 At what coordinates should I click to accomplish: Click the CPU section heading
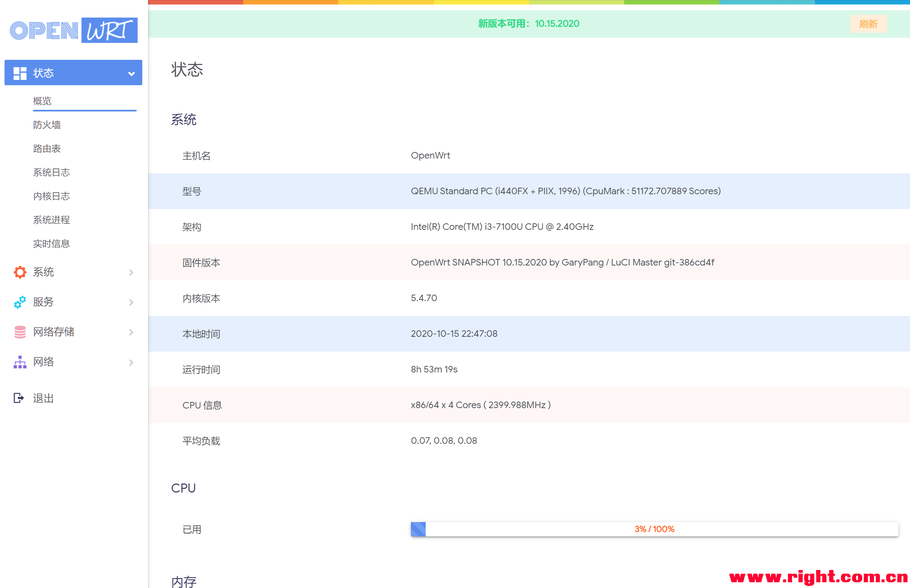click(x=183, y=488)
